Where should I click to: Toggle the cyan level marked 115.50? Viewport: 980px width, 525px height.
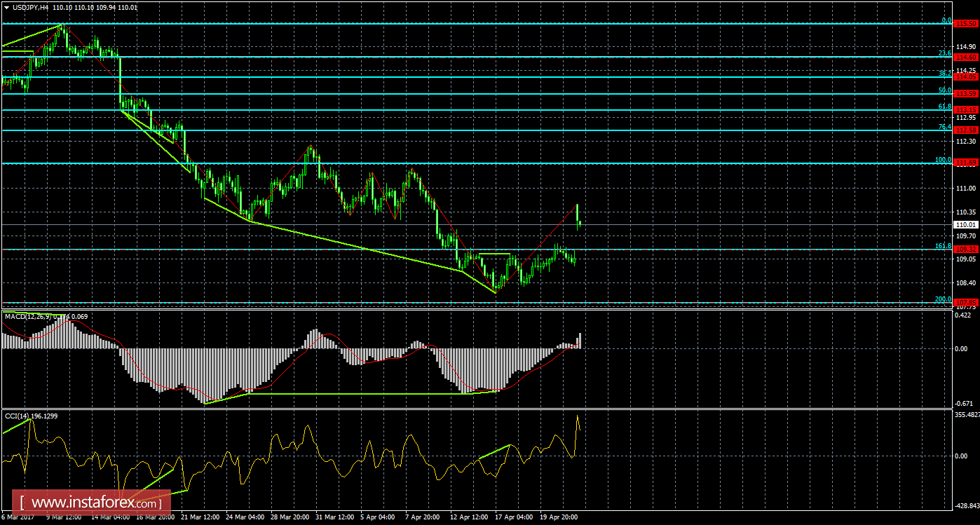pos(491,23)
